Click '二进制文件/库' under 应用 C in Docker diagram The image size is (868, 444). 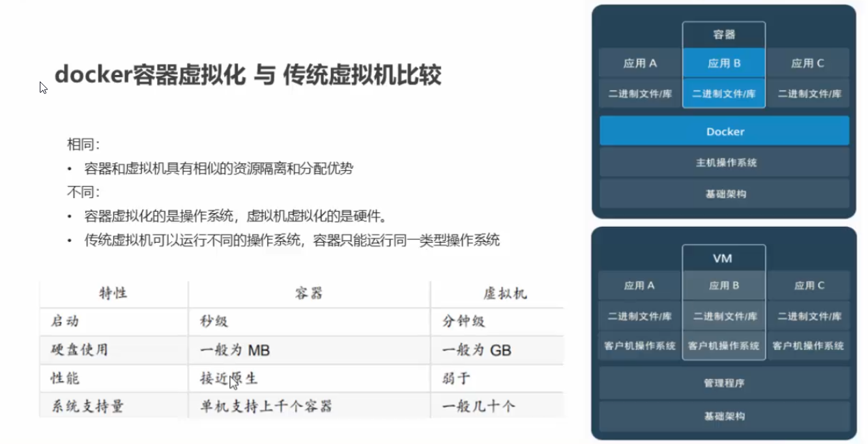click(808, 93)
